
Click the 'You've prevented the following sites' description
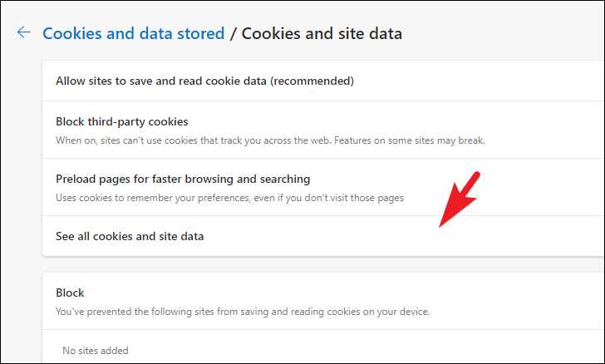click(x=243, y=312)
